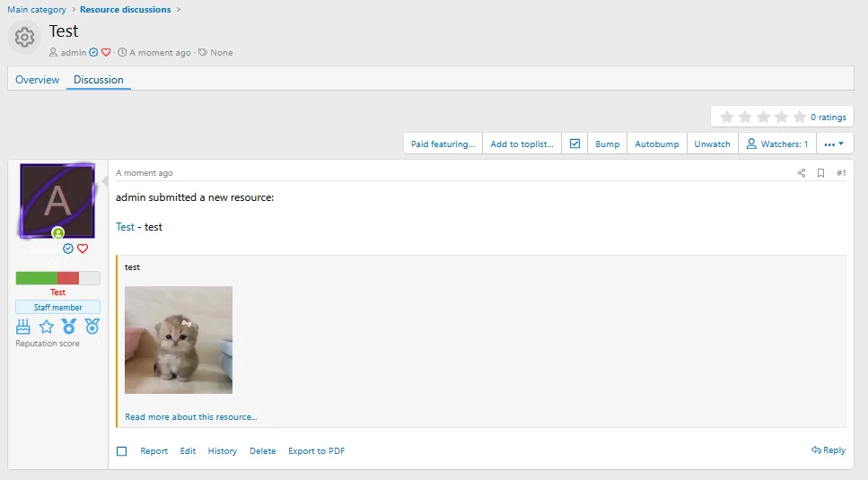This screenshot has width=868, height=480.
Task: Click the green and red reputation bar
Action: [57, 278]
